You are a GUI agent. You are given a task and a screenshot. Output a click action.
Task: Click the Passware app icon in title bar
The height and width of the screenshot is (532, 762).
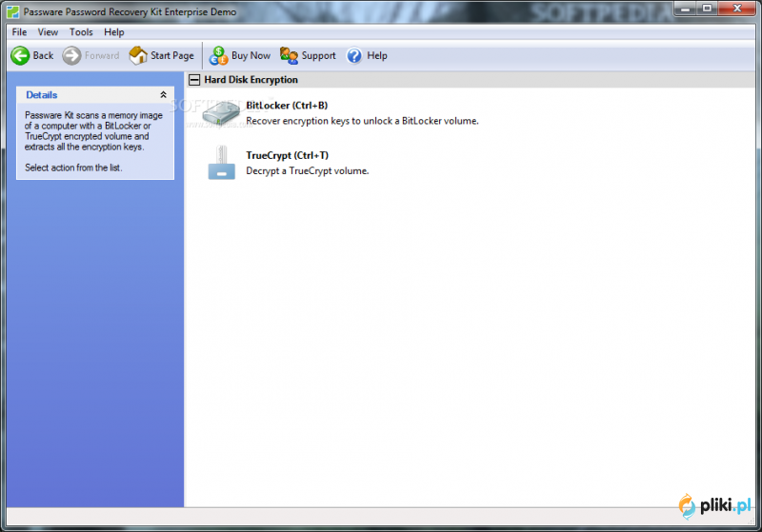click(13, 11)
